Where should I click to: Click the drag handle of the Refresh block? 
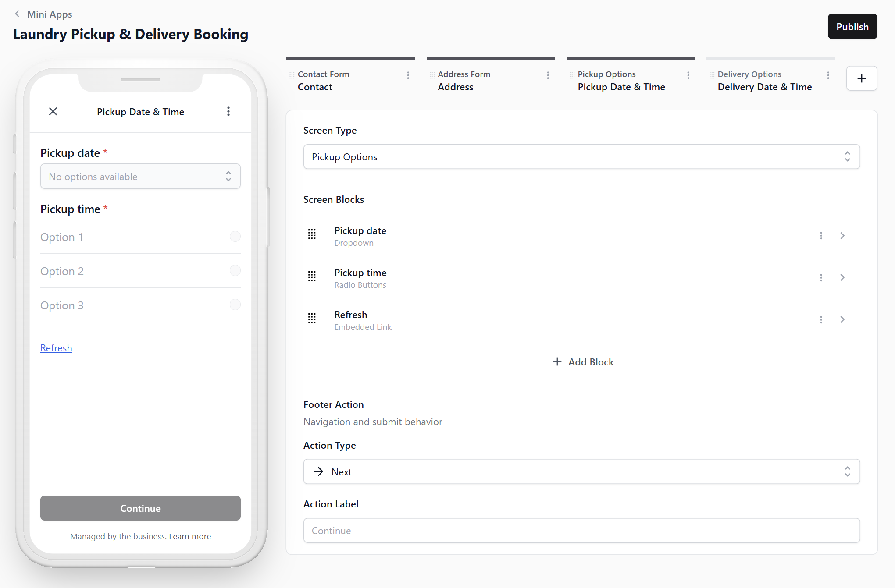(312, 319)
